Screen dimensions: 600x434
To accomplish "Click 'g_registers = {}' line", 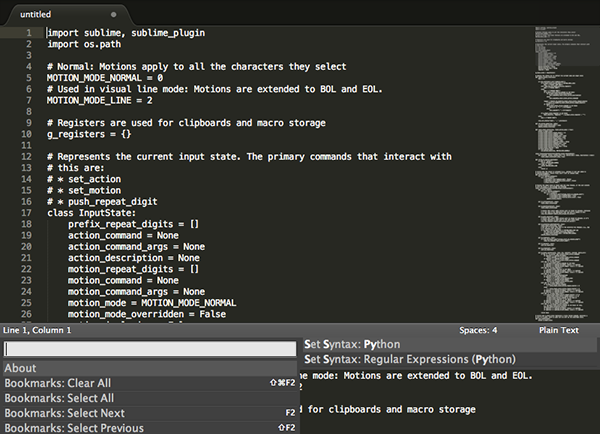I will [89, 134].
